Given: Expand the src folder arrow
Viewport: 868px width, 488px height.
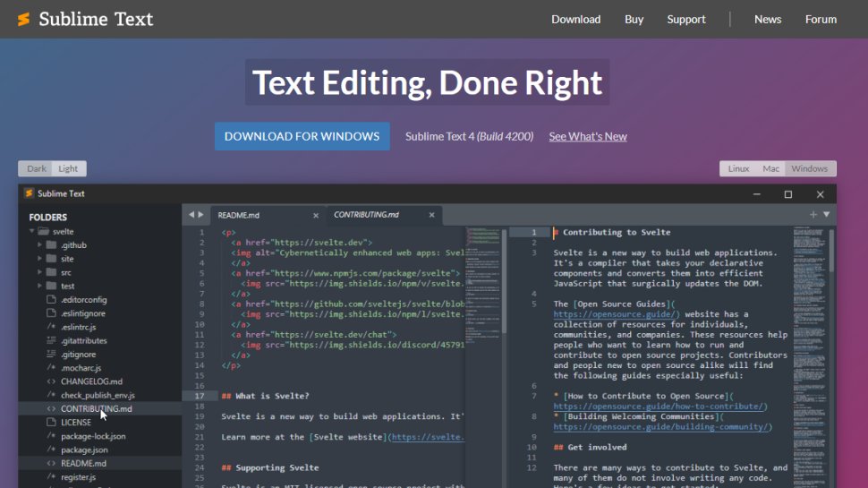Looking at the screenshot, I should [x=39, y=272].
